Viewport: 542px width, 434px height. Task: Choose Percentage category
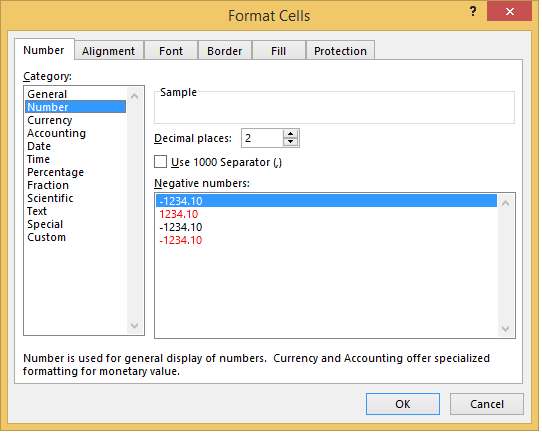click(56, 173)
